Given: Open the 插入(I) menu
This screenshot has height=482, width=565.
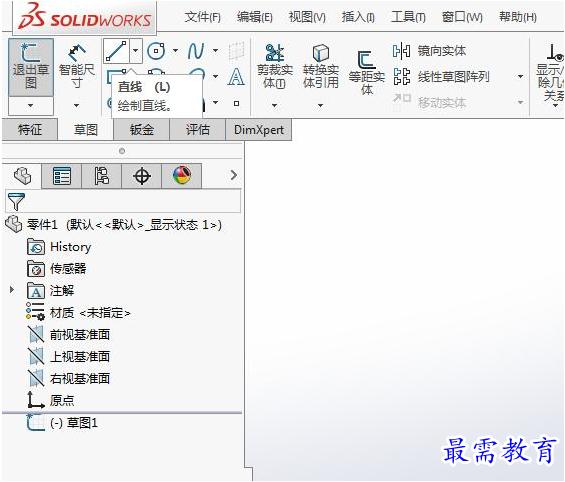Looking at the screenshot, I should [358, 17].
